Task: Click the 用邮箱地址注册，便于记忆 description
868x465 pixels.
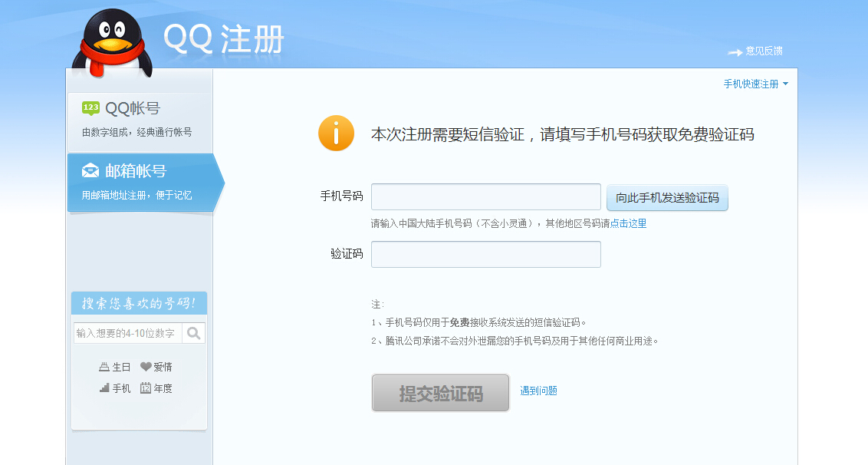Action: [x=136, y=195]
